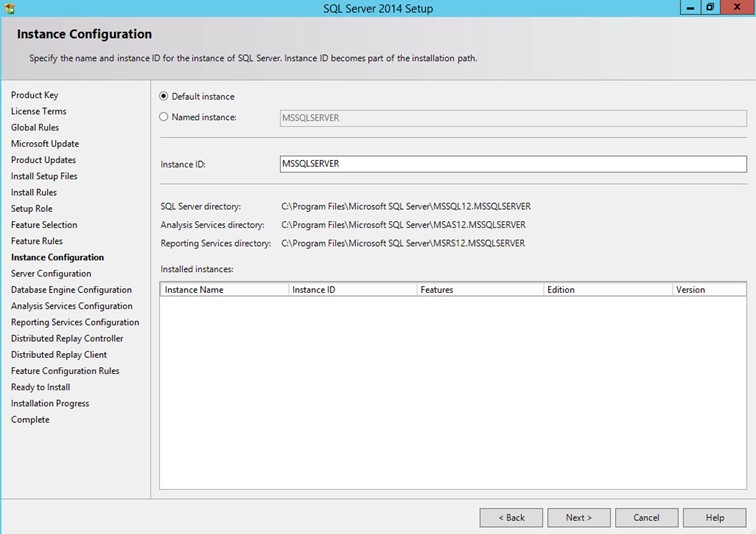
Task: Select Database Engine Configuration in sidebar
Action: click(71, 290)
